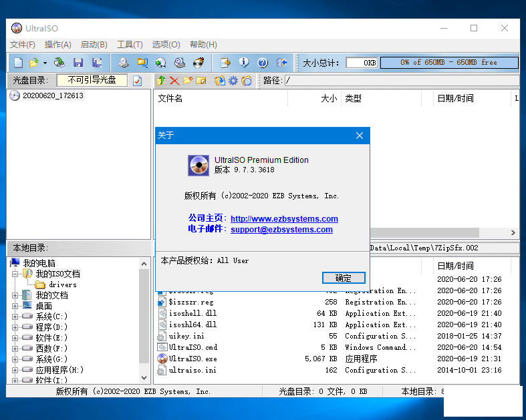Click the 650MB capacity progress bar
Image resolution: width=526 pixels, height=420 pixels.
449,62
